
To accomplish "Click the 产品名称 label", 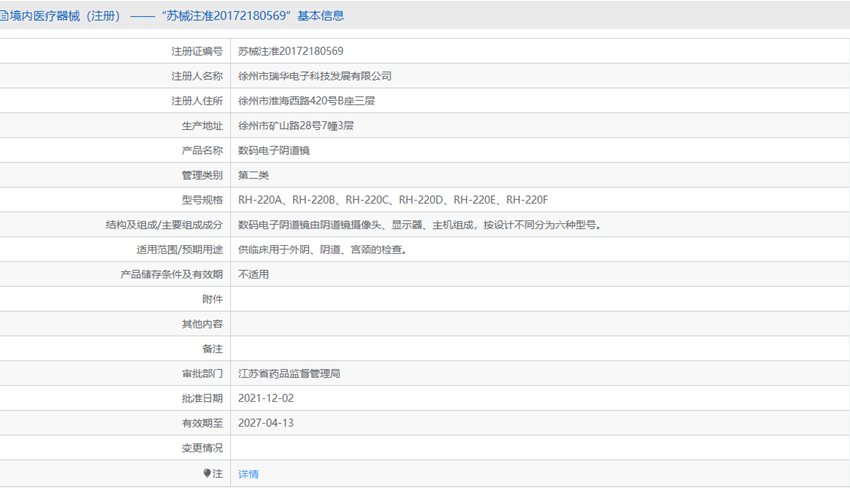I will coord(202,151).
